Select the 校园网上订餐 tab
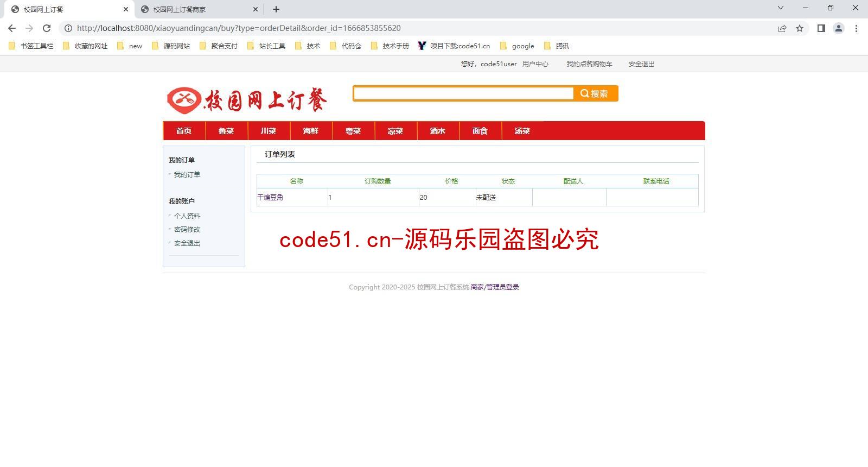 pos(69,9)
